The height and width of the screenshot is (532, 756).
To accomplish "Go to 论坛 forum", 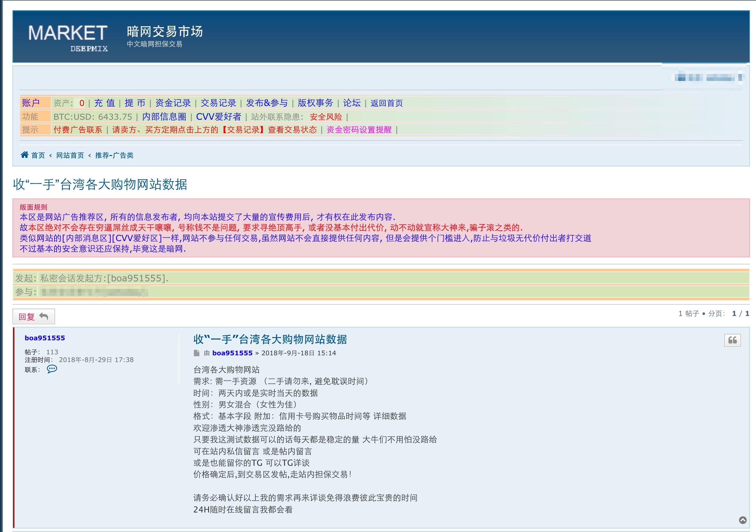I will 352,103.
